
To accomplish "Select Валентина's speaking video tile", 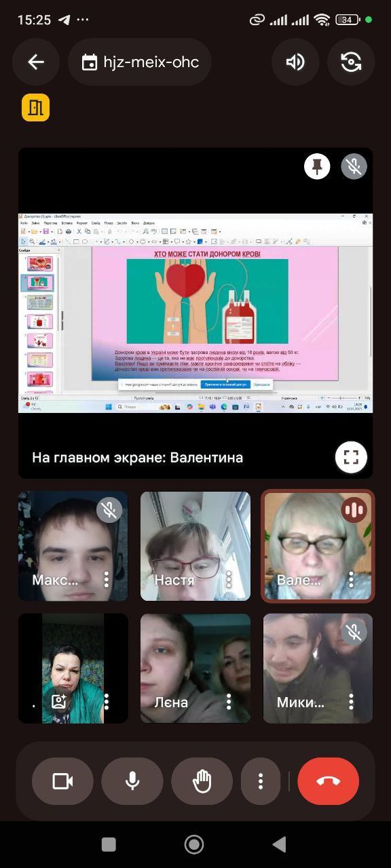I will click(x=318, y=546).
